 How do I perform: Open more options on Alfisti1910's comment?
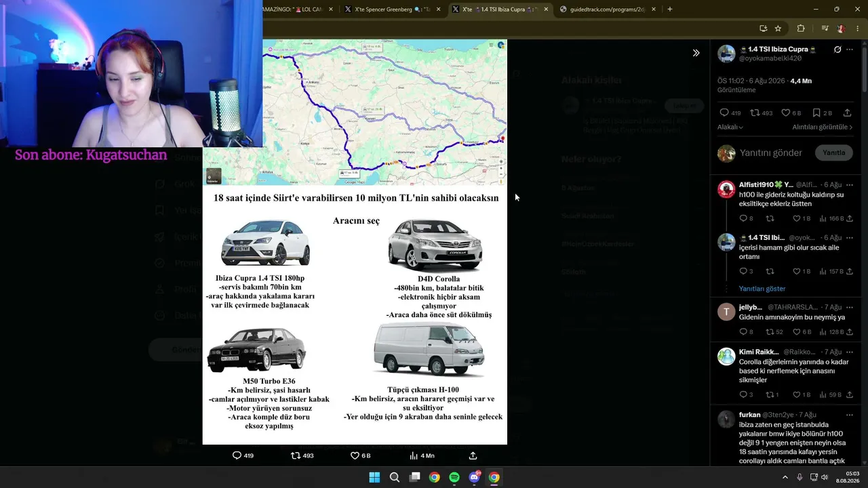pos(849,184)
